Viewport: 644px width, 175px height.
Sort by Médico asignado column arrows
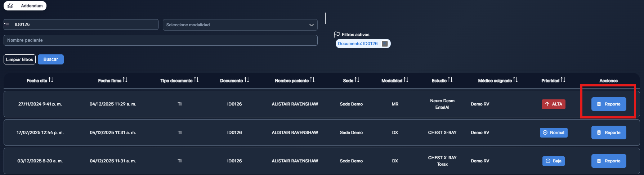coord(515,80)
